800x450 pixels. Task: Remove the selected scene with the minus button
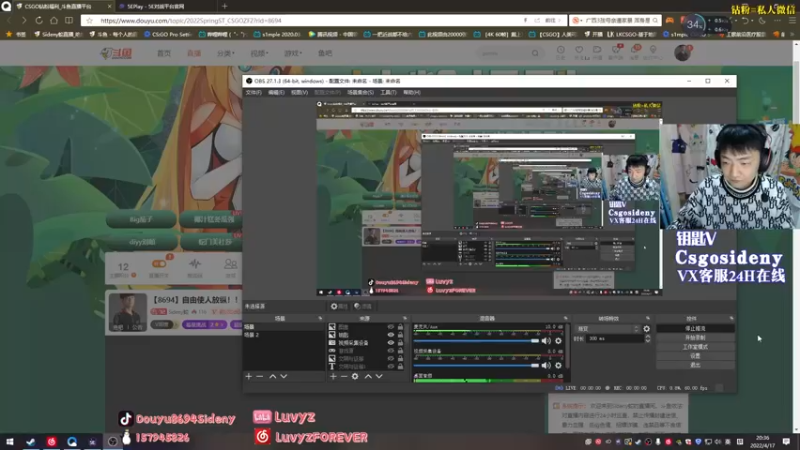[260, 377]
